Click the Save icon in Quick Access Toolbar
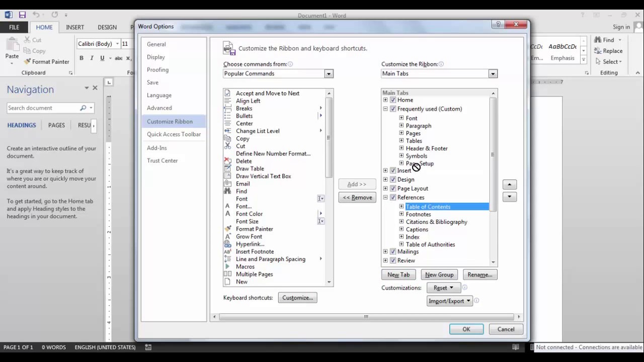 point(22,15)
